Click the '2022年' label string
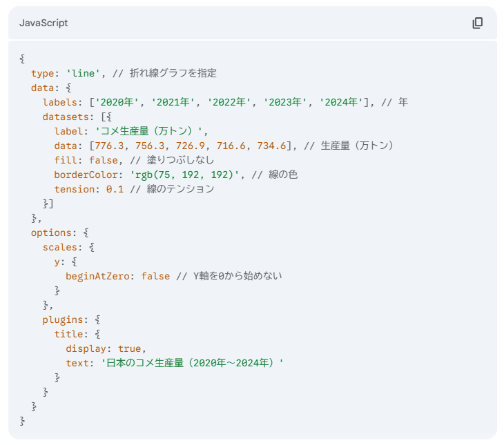The height and width of the screenshot is (445, 504). click(x=228, y=102)
